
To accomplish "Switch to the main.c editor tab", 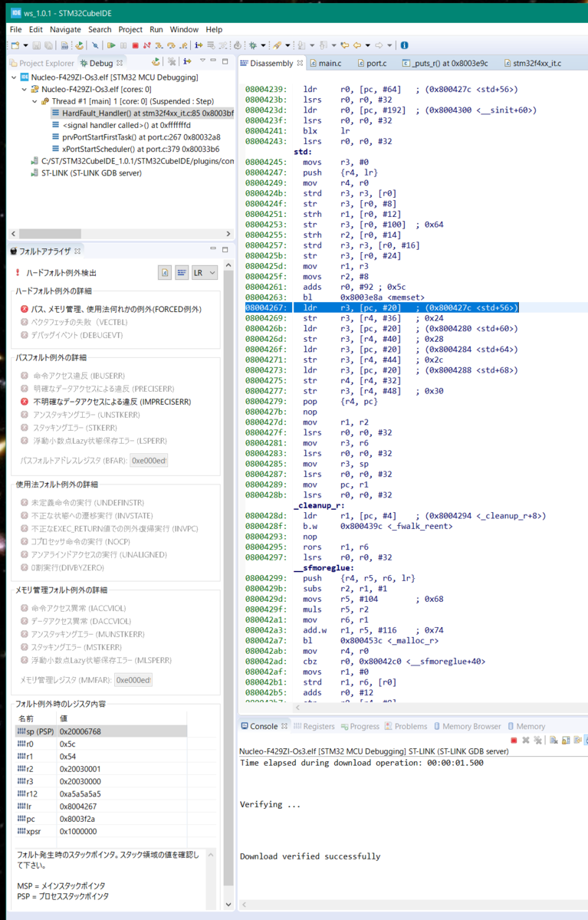I will click(x=324, y=63).
